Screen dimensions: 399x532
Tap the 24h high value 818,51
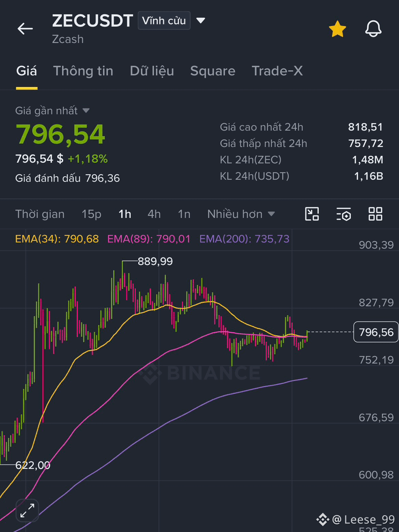tap(365, 127)
